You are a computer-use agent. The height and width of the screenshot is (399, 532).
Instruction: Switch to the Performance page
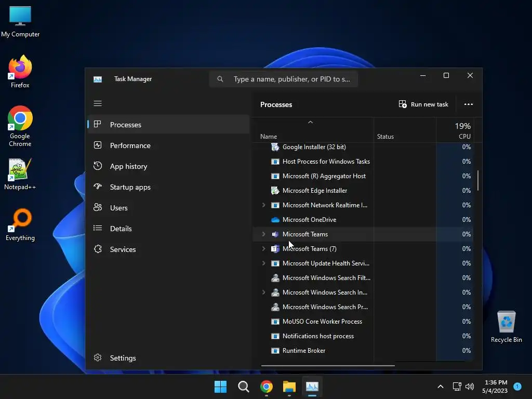(x=168, y=145)
